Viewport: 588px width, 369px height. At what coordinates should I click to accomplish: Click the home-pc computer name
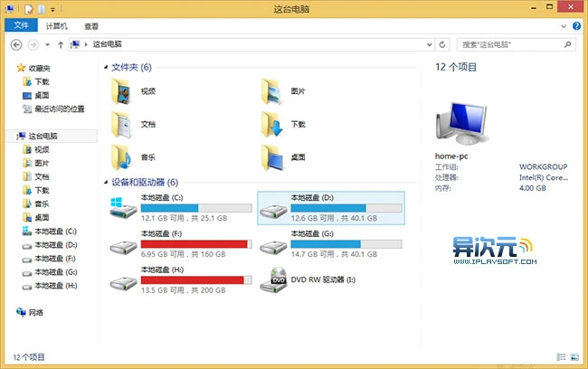[451, 156]
